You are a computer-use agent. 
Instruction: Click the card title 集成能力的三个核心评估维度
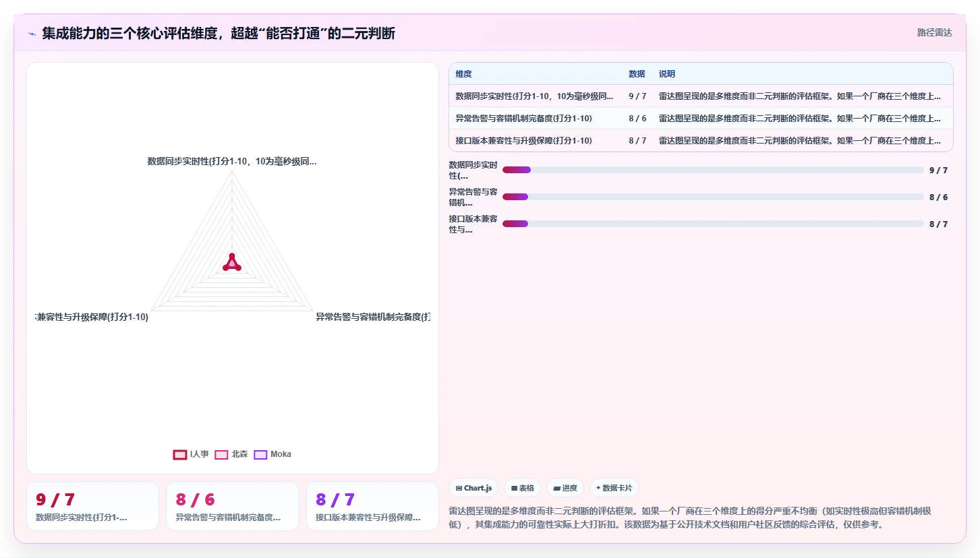pos(219,33)
